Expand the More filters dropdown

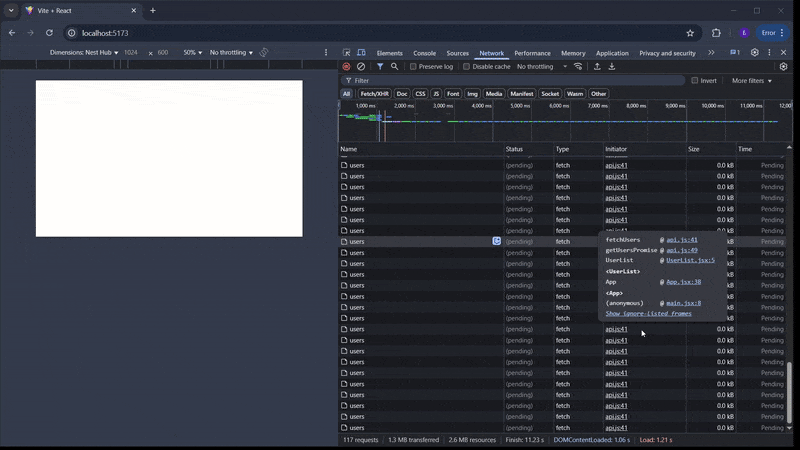coord(752,81)
